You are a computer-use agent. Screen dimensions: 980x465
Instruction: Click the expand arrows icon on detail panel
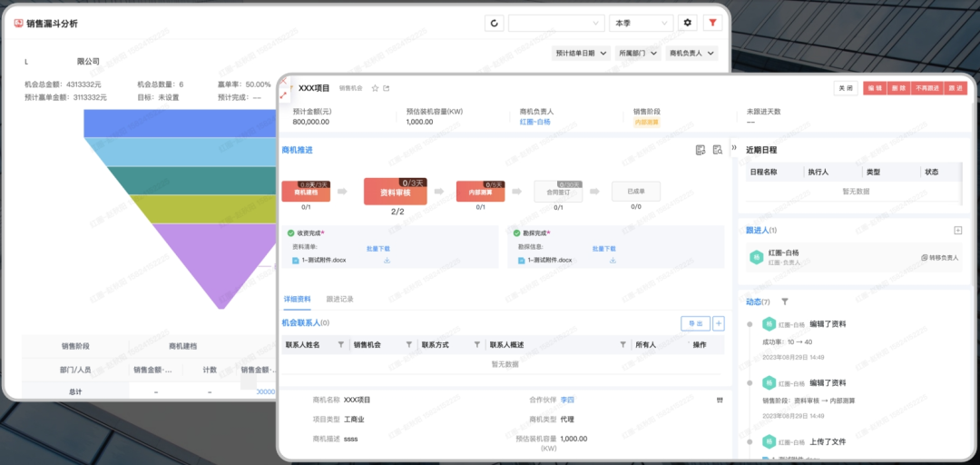click(283, 94)
